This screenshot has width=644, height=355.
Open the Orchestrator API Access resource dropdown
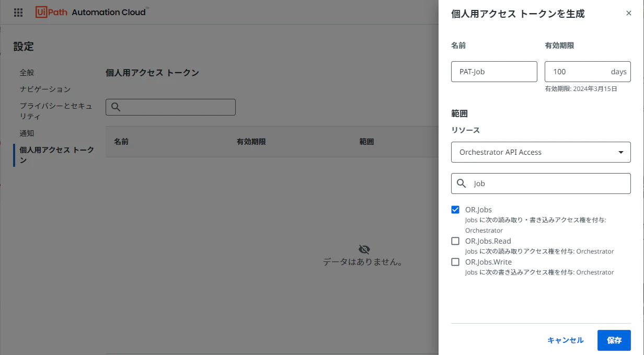tap(541, 152)
